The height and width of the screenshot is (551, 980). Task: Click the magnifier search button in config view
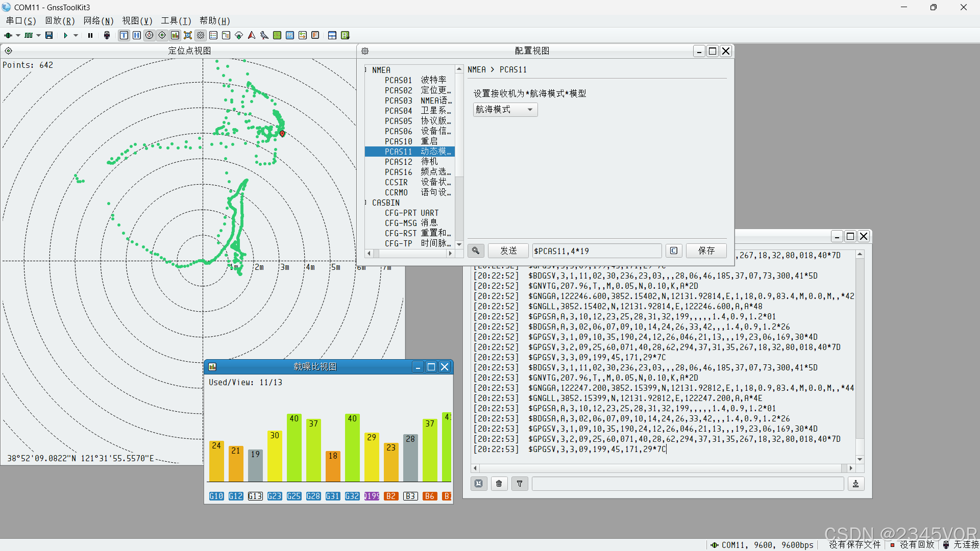(476, 251)
